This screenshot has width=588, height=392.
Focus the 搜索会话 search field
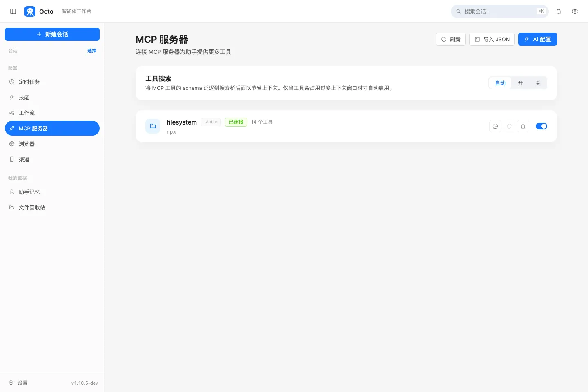[500, 11]
